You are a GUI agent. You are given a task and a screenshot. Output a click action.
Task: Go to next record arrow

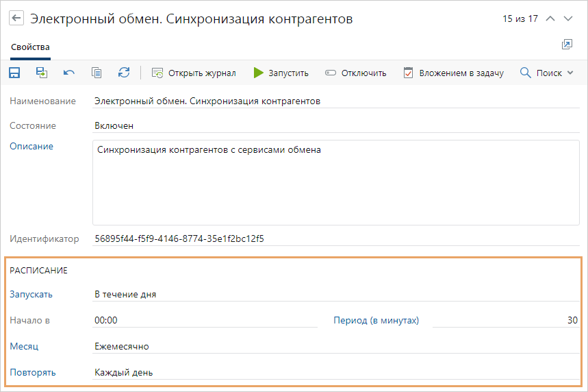[x=568, y=19]
